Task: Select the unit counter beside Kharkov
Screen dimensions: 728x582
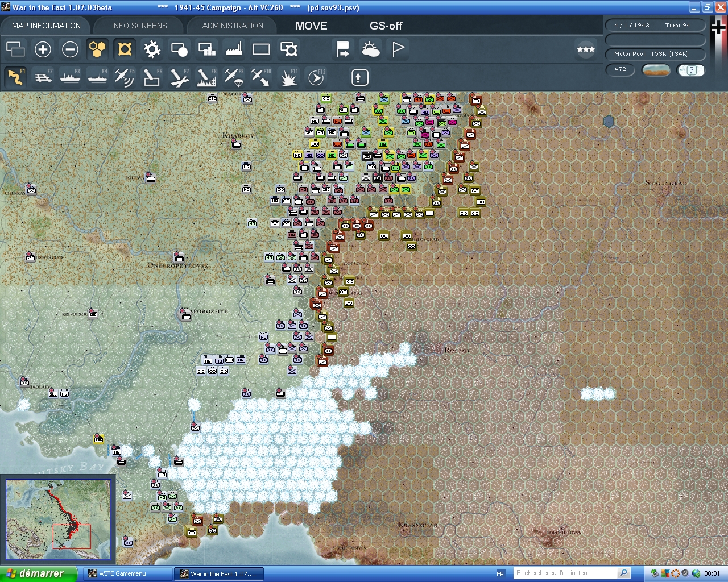Action: [x=235, y=144]
